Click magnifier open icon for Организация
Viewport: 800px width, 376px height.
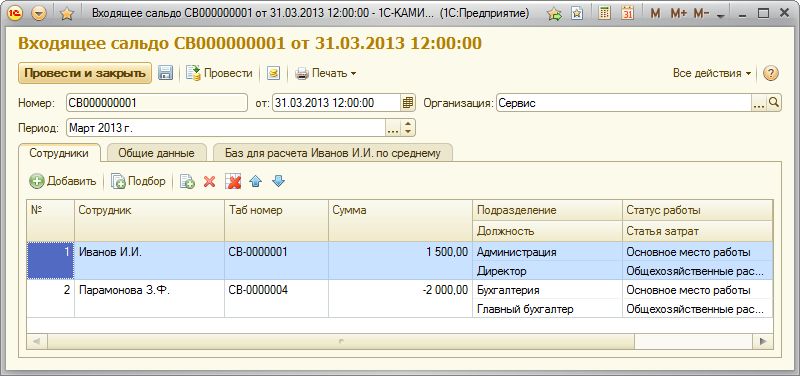coord(773,103)
